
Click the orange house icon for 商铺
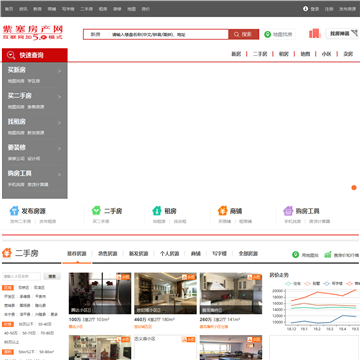(222, 211)
